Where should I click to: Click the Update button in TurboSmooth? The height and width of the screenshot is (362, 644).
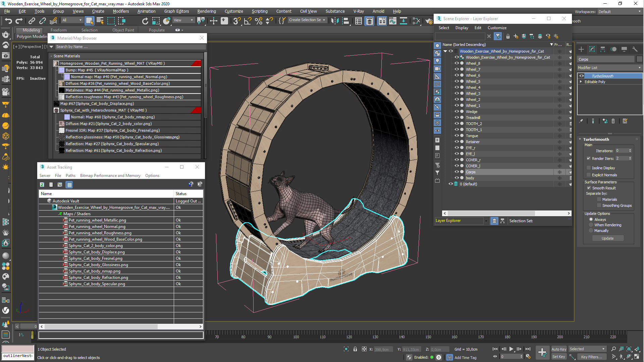[x=607, y=238]
